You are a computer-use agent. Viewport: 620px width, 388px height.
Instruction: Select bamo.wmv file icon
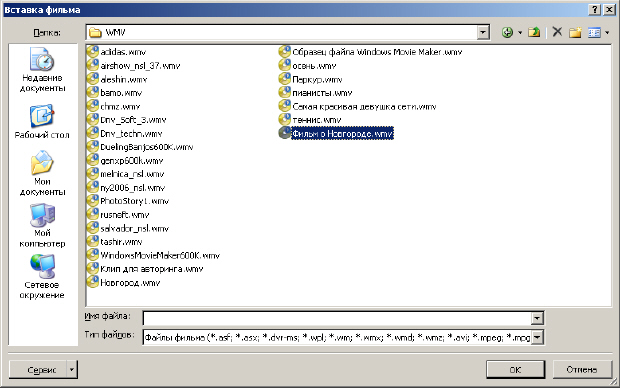(x=93, y=93)
